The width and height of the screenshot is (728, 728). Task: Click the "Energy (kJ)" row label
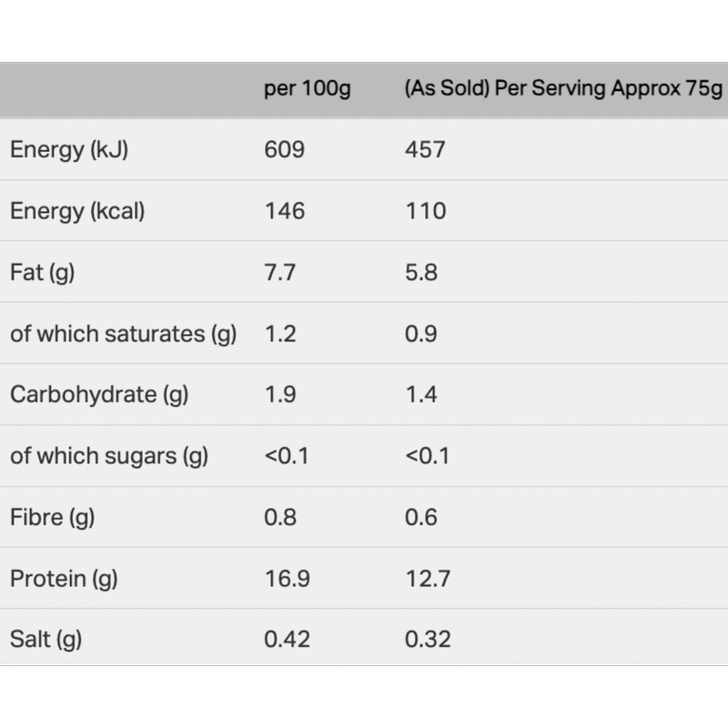[69, 149]
